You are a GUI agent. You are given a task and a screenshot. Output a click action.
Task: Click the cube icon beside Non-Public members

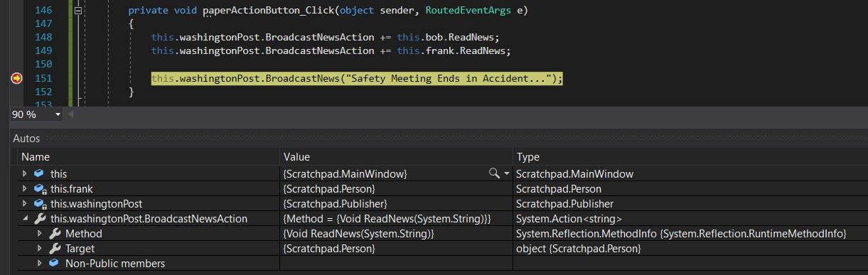pos(54,264)
